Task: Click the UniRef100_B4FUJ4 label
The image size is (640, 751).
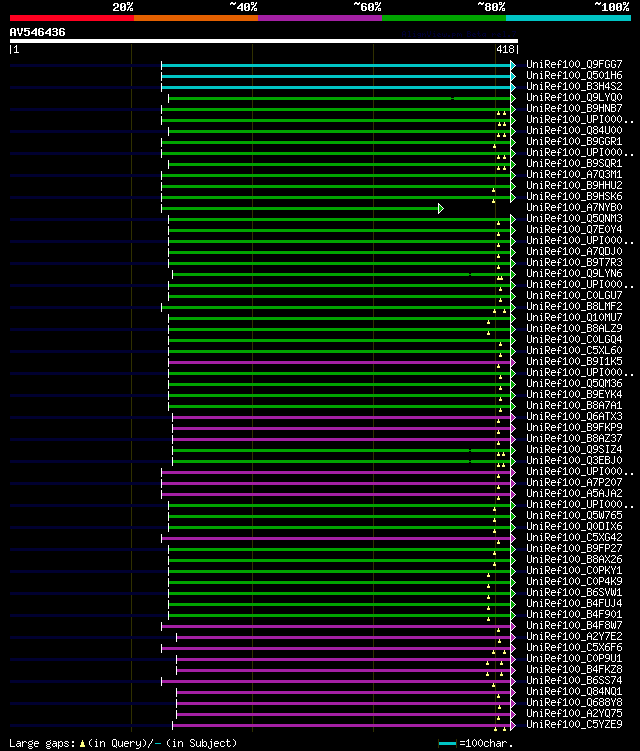Action: [x=574, y=604]
